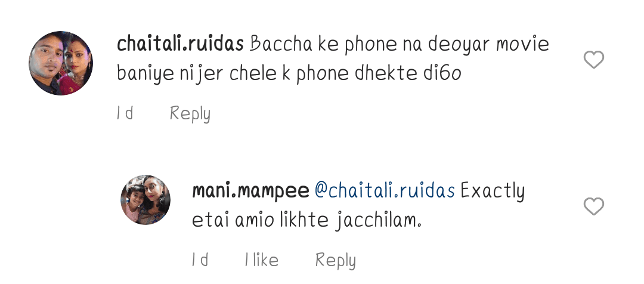The width and height of the screenshot is (644, 284).
Task: Select the man's face in chaitali.ruidas's avatar
Action: tap(46, 60)
